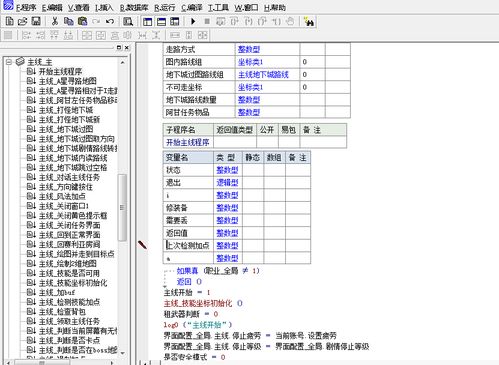Viewport: 499px width, 365px height.
Task: Open the V.查看 menu
Action: coord(79,8)
